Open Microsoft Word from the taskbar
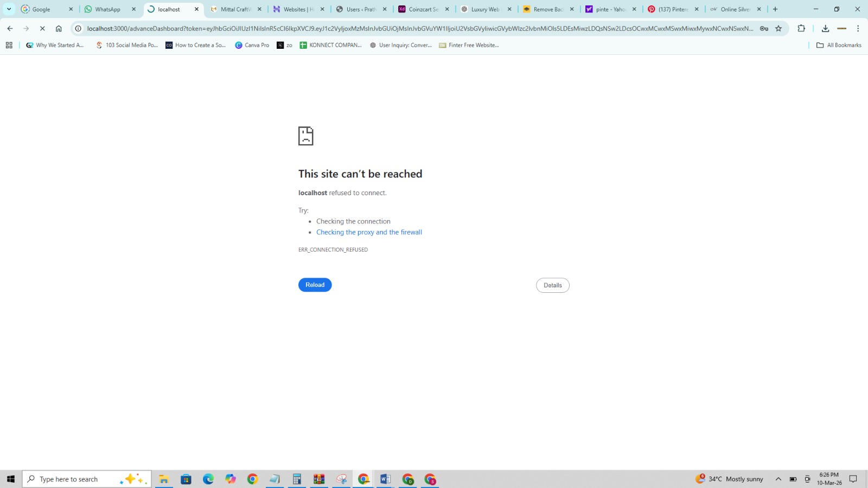Image resolution: width=868 pixels, height=488 pixels. coord(385,479)
